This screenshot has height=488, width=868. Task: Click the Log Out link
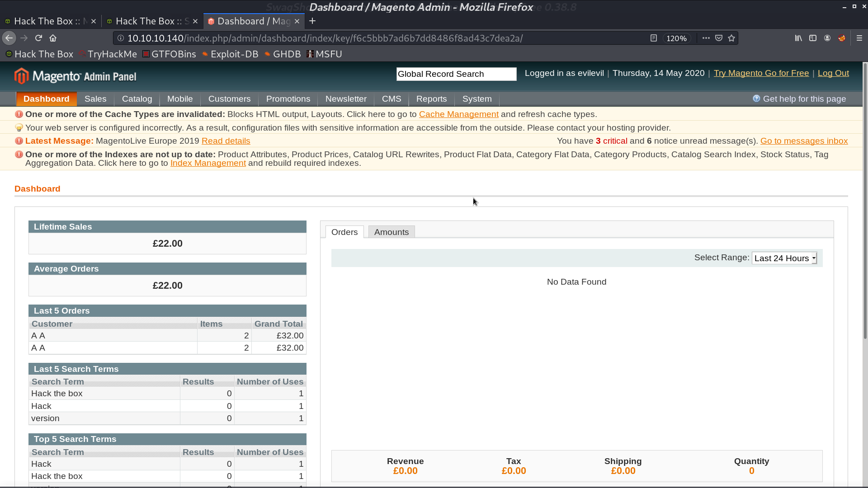833,73
